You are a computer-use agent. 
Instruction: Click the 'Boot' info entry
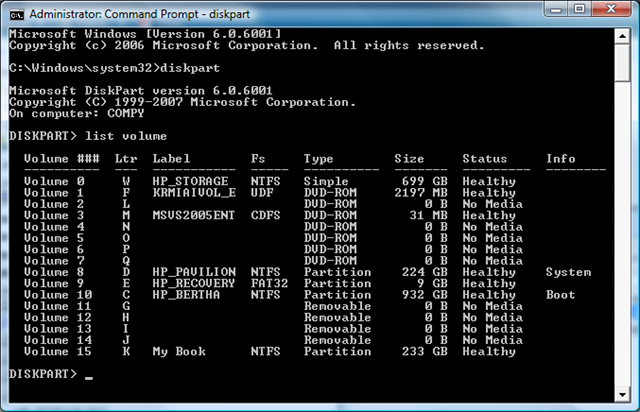pyautogui.click(x=561, y=294)
